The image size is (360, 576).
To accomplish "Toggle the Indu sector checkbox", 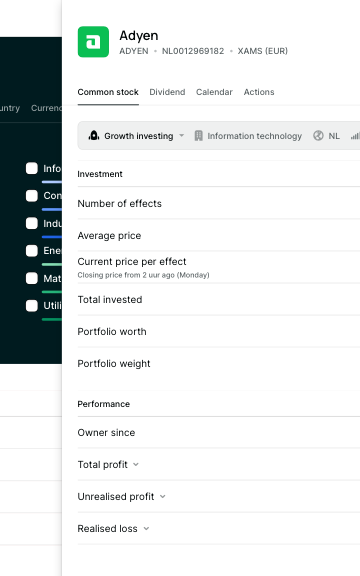I will (32, 223).
